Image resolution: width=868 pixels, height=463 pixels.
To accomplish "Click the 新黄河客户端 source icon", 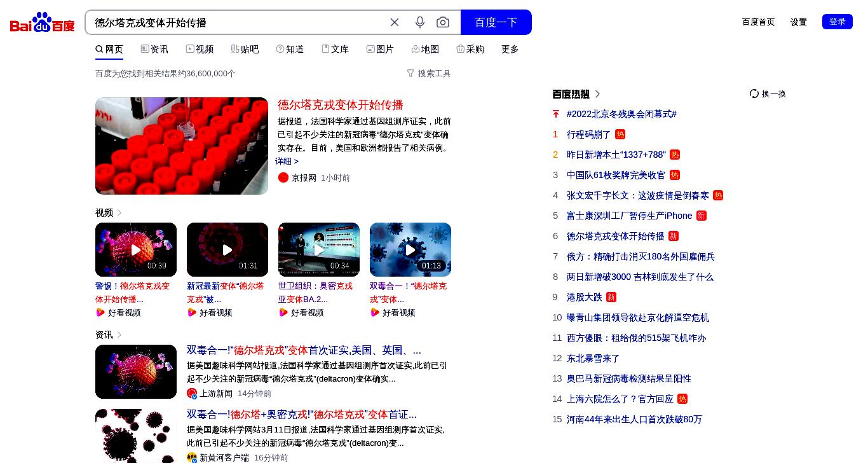I will click(x=192, y=457).
